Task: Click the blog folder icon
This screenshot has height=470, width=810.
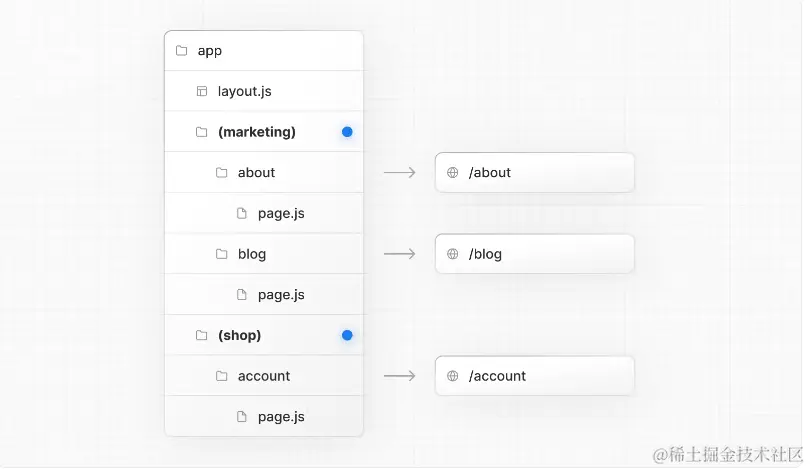Action: [x=222, y=254]
